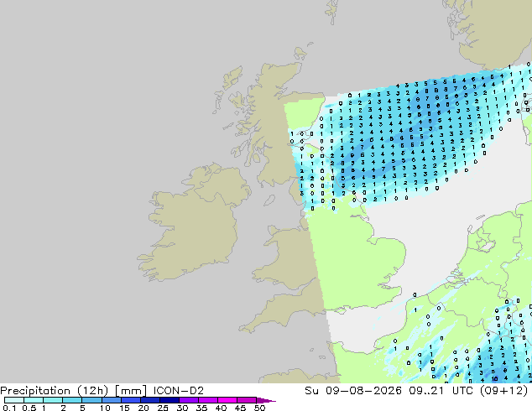Click the '40' legend label

pyautogui.click(x=221, y=408)
